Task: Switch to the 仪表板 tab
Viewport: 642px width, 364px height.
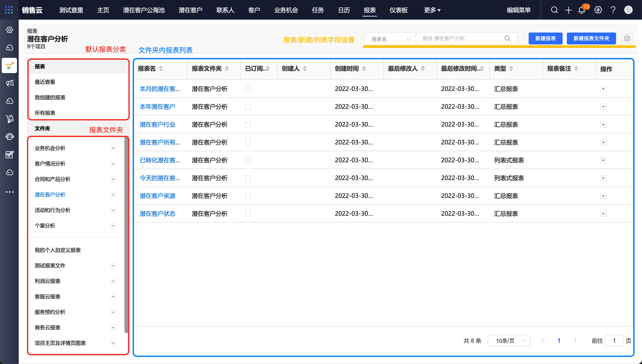Action: 398,10
